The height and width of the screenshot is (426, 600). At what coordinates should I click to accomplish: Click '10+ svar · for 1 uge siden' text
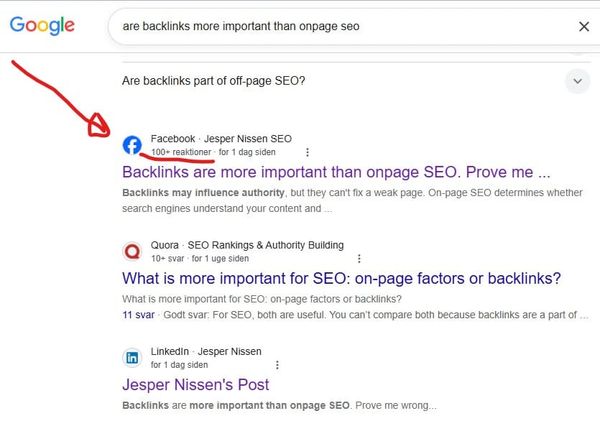click(200, 259)
